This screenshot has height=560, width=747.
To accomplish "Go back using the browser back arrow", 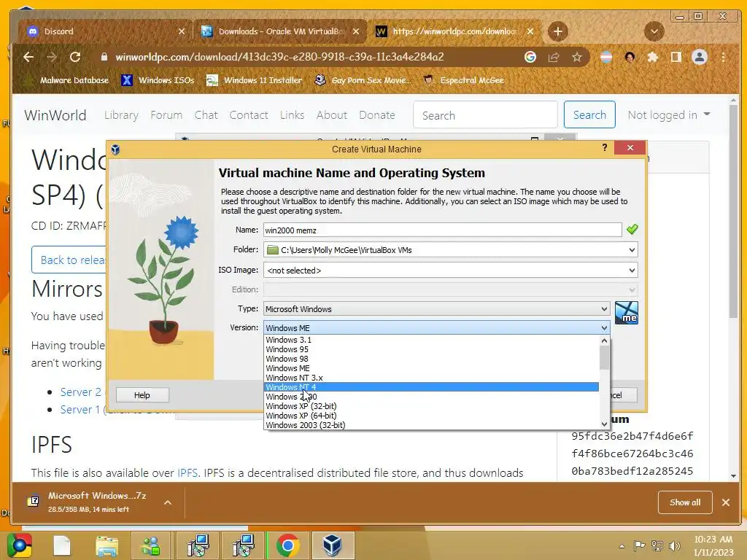I will point(28,57).
